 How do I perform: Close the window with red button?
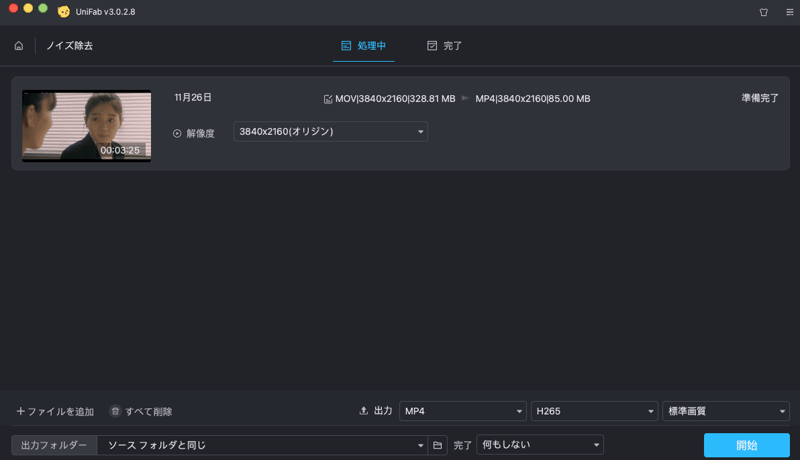click(x=14, y=8)
